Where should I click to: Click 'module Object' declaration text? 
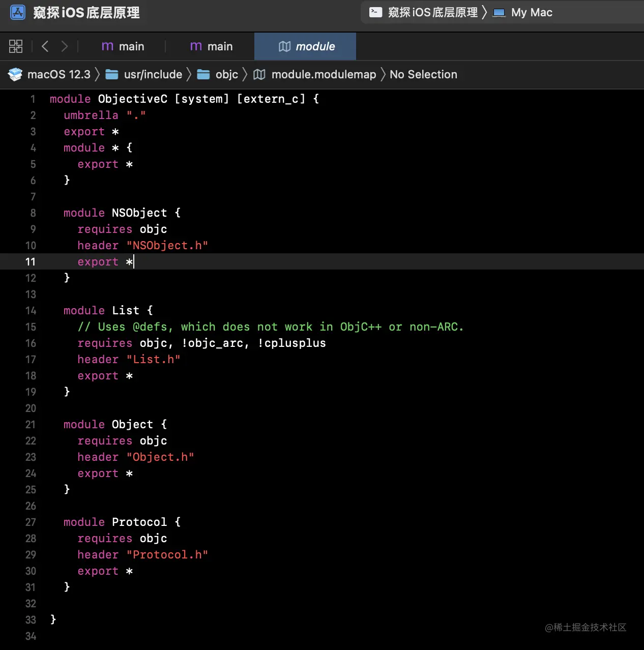(x=108, y=425)
